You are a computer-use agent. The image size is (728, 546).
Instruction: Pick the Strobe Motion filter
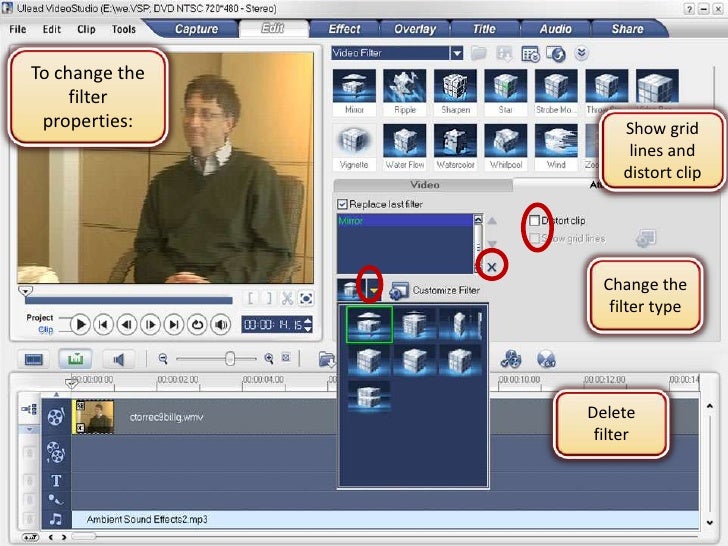coord(556,85)
